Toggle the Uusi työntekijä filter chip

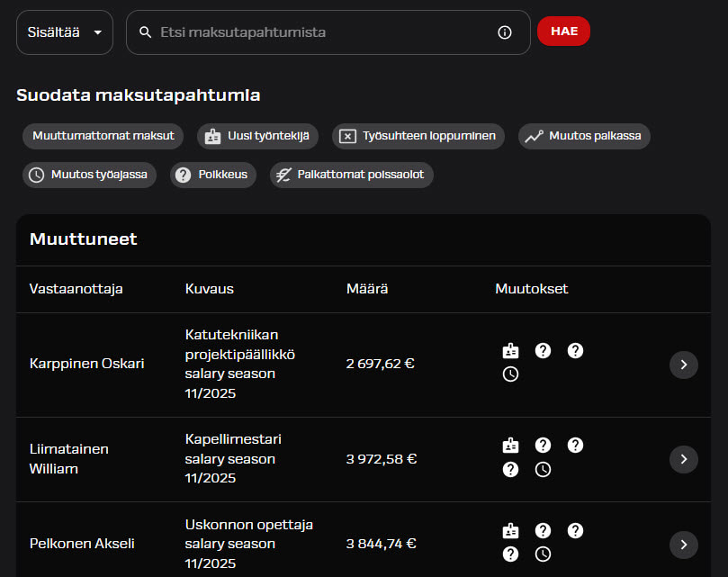(257, 136)
